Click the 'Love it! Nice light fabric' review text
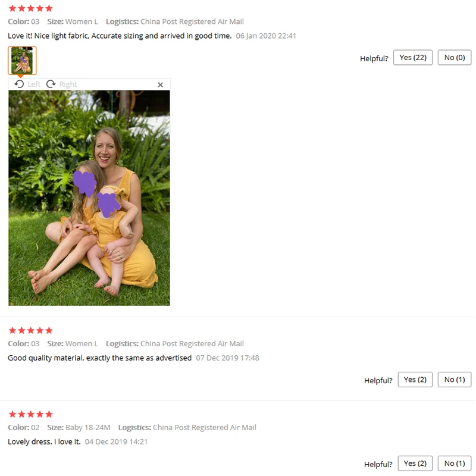This screenshot has width=476, height=476. [120, 36]
